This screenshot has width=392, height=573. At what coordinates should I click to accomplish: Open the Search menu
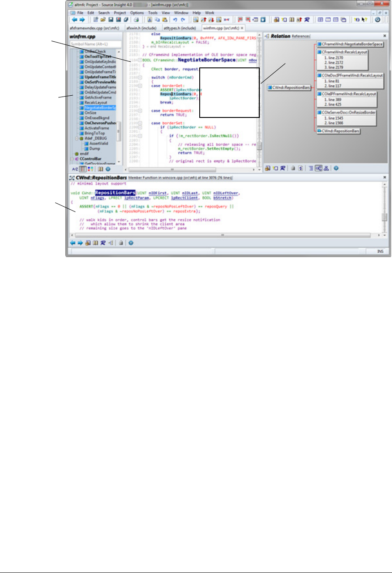[104, 13]
